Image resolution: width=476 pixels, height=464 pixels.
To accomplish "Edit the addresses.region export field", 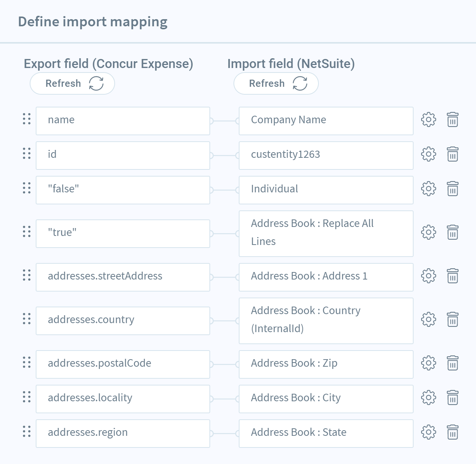I will click(123, 434).
